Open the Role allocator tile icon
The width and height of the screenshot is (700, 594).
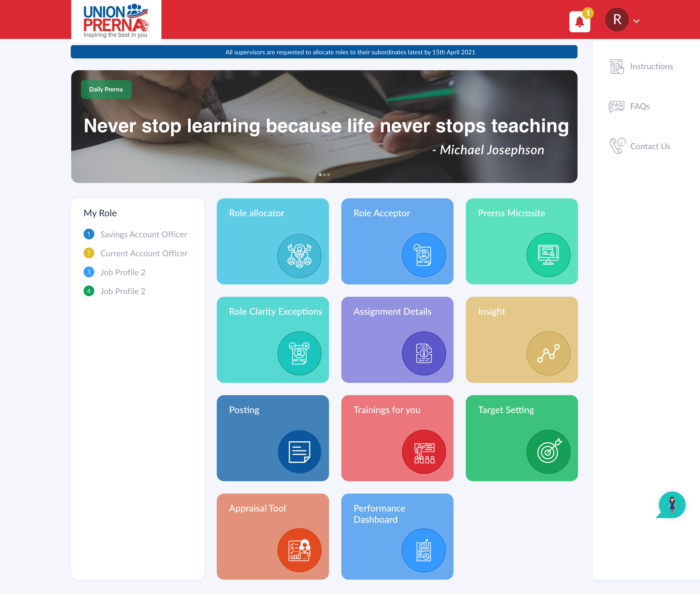(x=299, y=255)
